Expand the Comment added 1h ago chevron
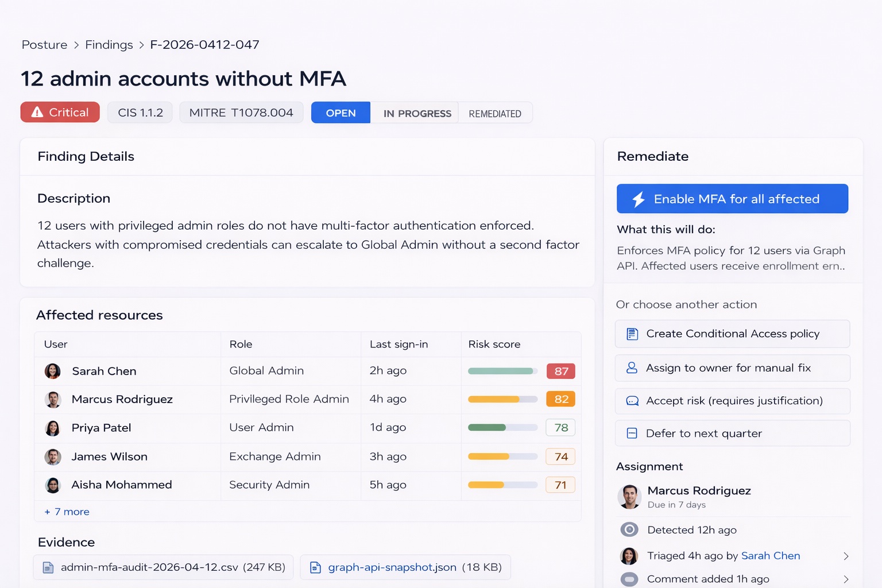 tap(845, 579)
